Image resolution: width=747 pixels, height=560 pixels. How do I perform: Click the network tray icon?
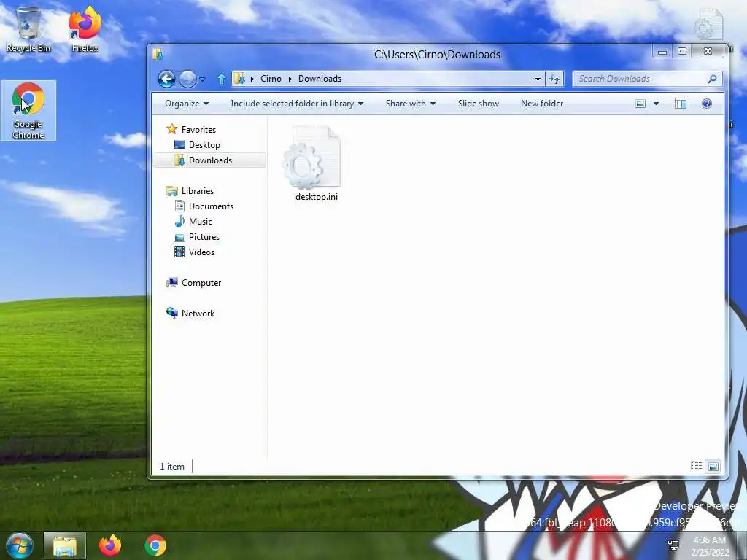(x=673, y=545)
